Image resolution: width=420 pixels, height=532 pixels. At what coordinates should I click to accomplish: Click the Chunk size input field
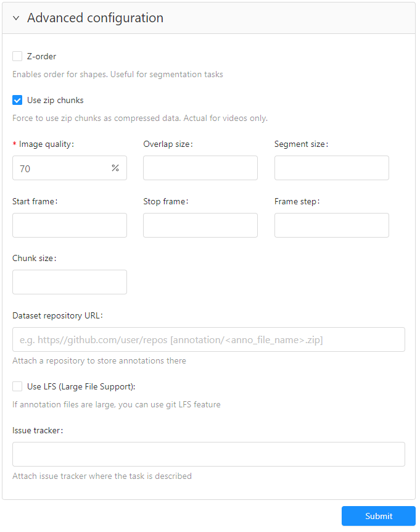(x=70, y=282)
